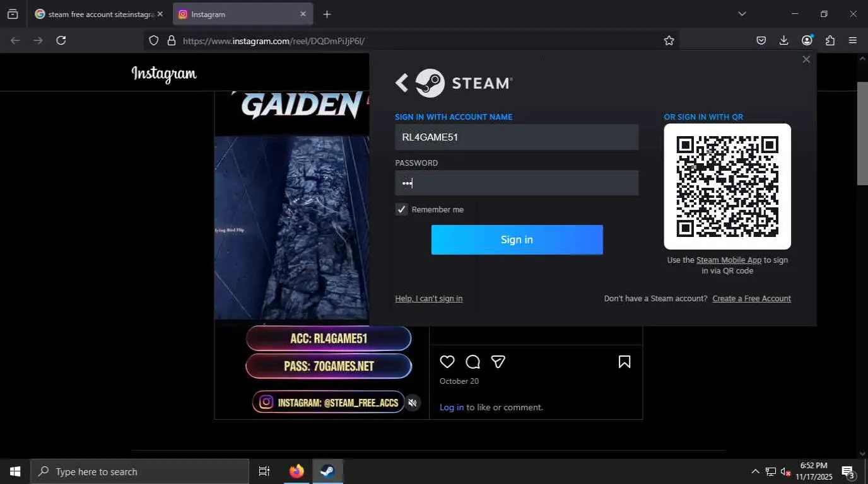The height and width of the screenshot is (484, 868).
Task: Open the Firefox application hamburger menu
Action: (853, 40)
